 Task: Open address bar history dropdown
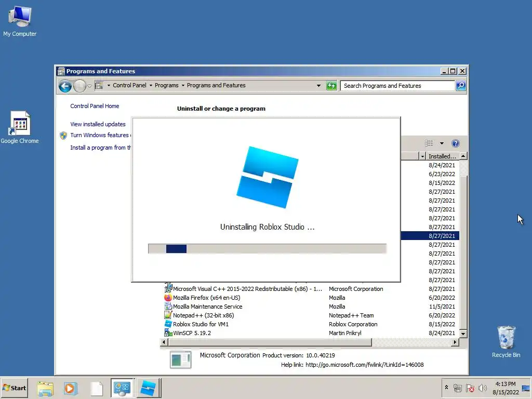pos(318,86)
